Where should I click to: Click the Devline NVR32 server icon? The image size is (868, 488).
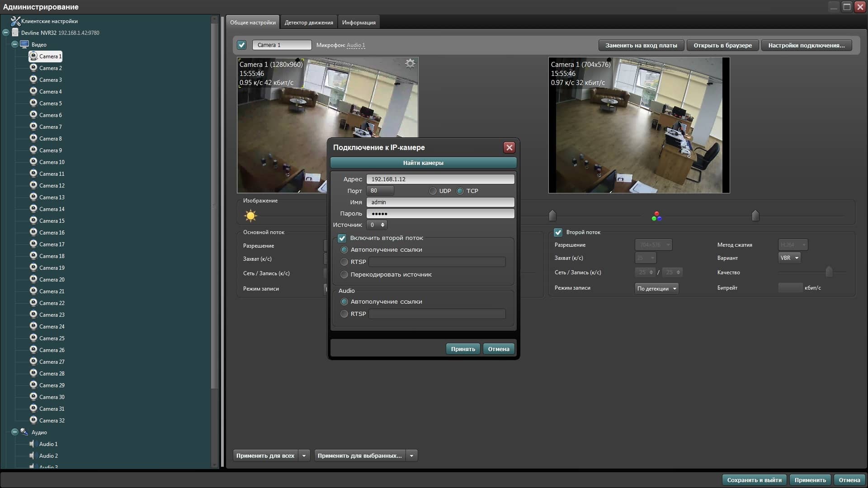click(15, 33)
